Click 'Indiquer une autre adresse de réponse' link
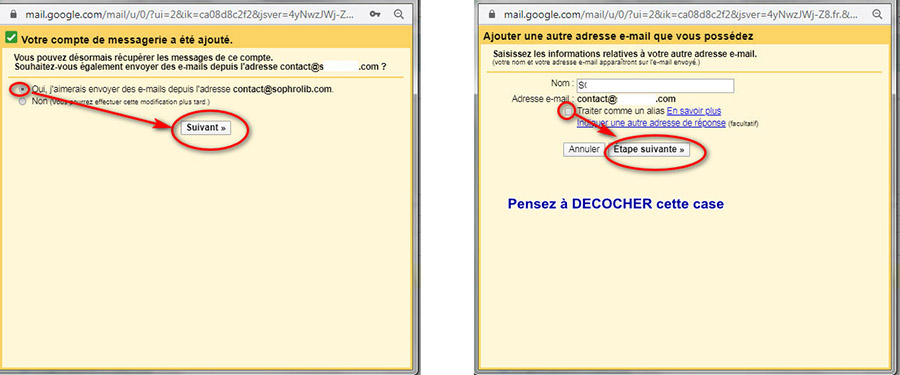Image resolution: width=900 pixels, height=375 pixels. tap(651, 123)
